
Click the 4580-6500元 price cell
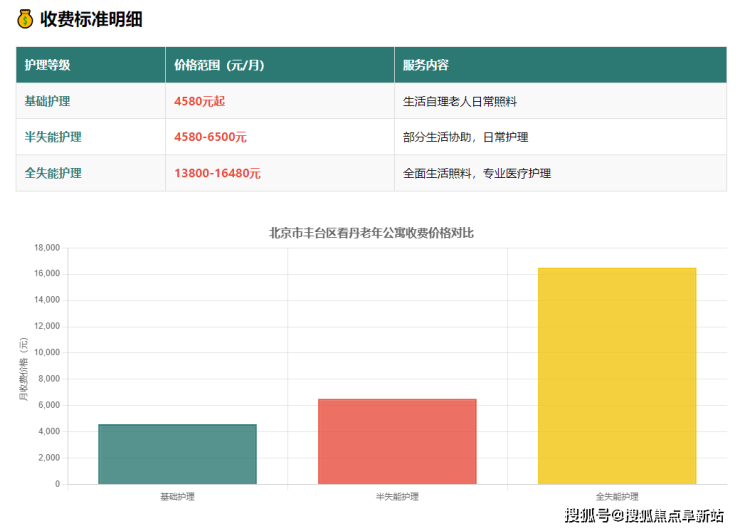tap(210, 137)
